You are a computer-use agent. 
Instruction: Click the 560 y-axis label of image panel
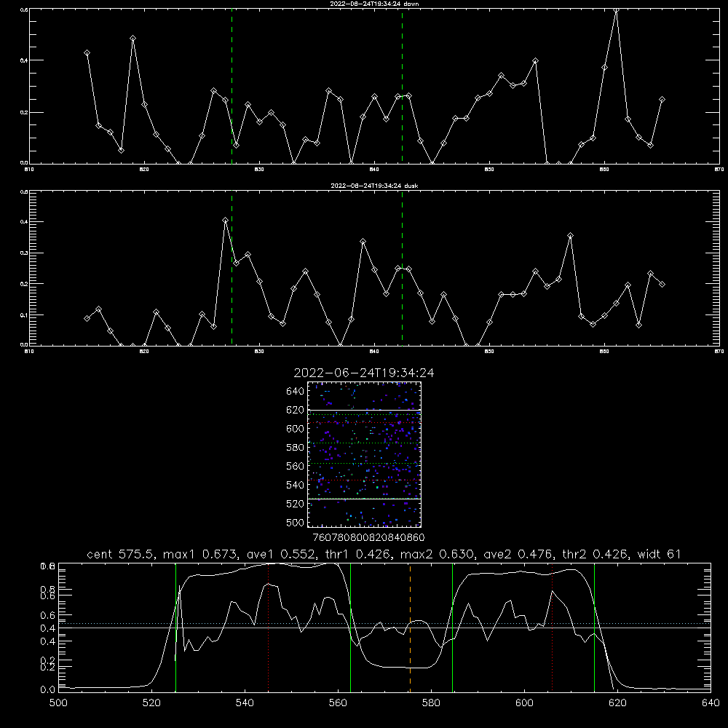coord(296,466)
